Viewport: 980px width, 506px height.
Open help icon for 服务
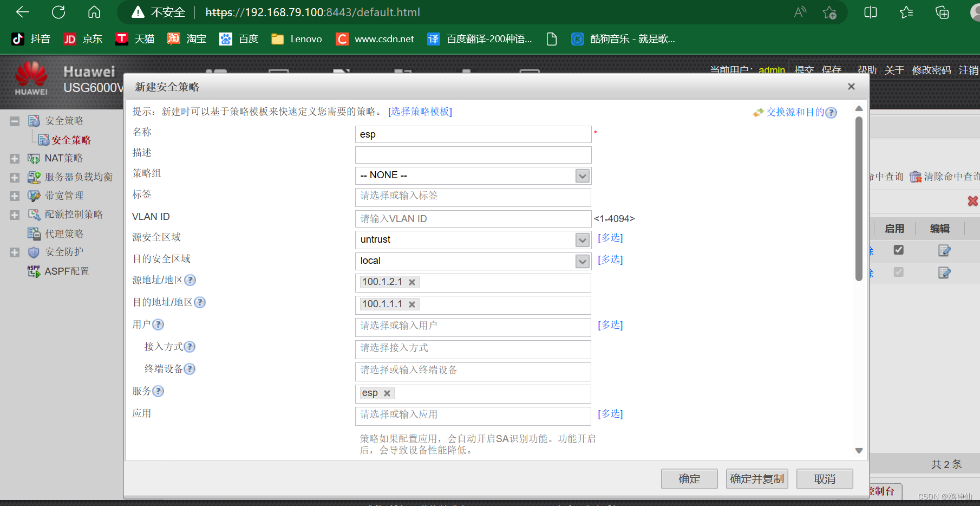[x=158, y=391]
